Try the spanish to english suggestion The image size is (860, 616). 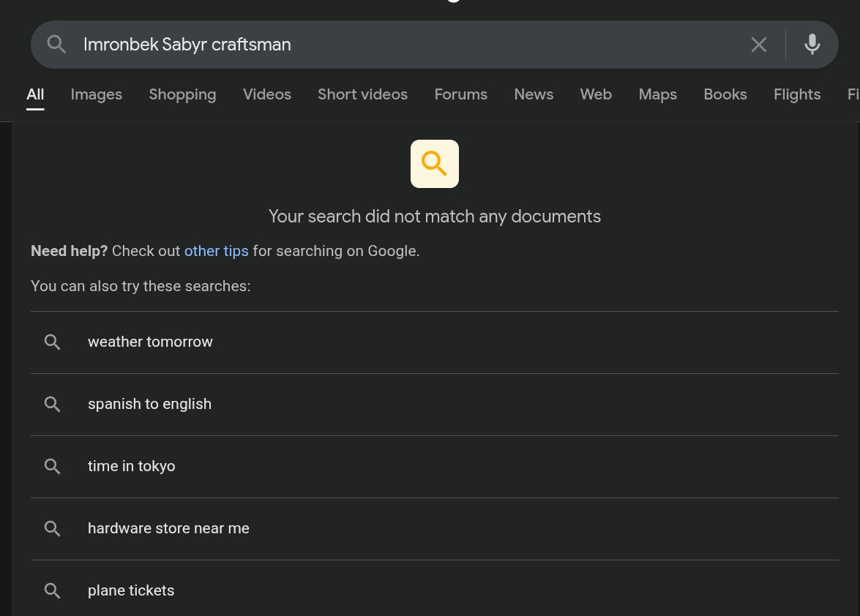click(x=434, y=405)
